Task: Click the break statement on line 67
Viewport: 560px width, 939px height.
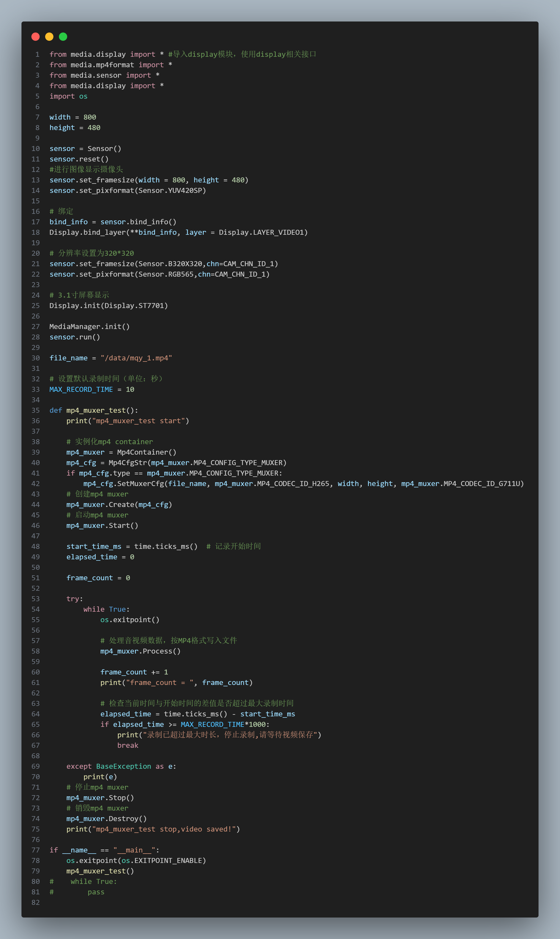Action: click(128, 745)
